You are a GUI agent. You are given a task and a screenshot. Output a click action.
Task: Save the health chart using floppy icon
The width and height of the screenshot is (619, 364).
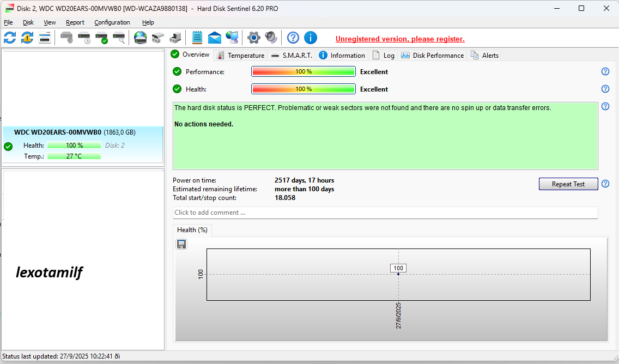click(181, 244)
